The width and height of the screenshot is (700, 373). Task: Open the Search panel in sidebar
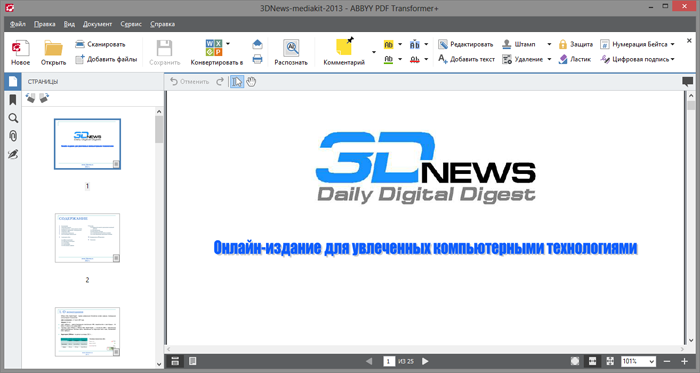click(12, 118)
